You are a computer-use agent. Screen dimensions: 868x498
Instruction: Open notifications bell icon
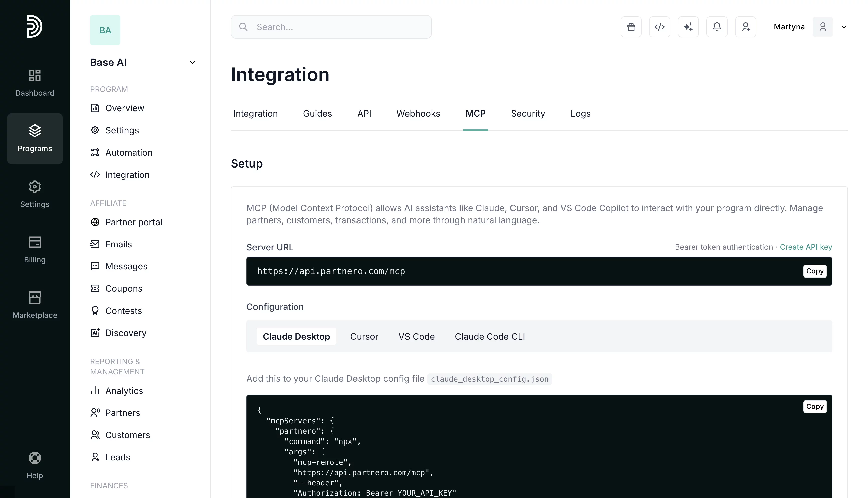coord(717,27)
